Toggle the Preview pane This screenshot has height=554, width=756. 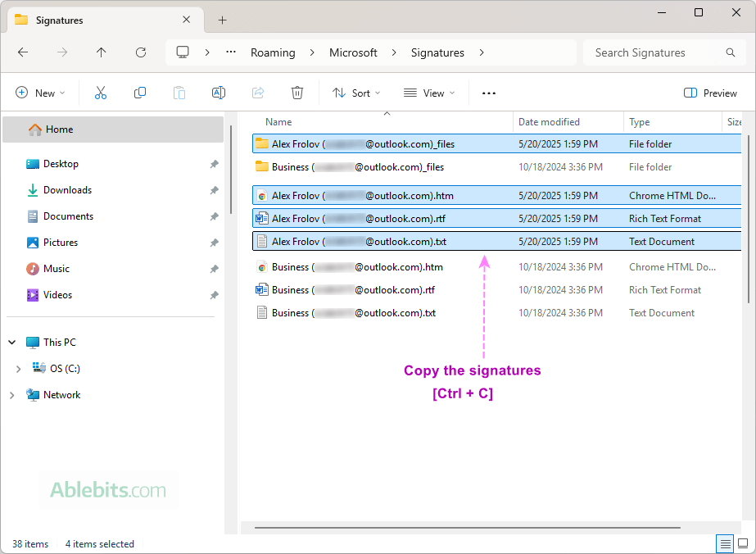tap(710, 93)
